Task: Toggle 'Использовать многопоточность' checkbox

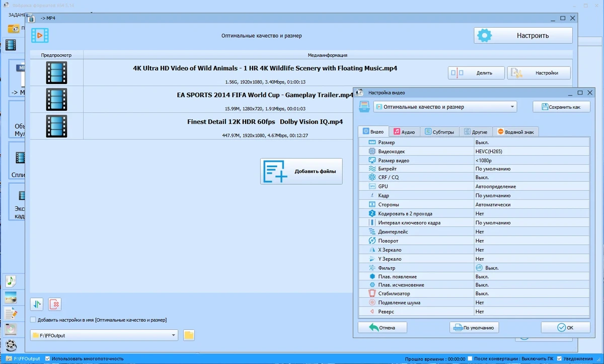Action: click(x=48, y=358)
